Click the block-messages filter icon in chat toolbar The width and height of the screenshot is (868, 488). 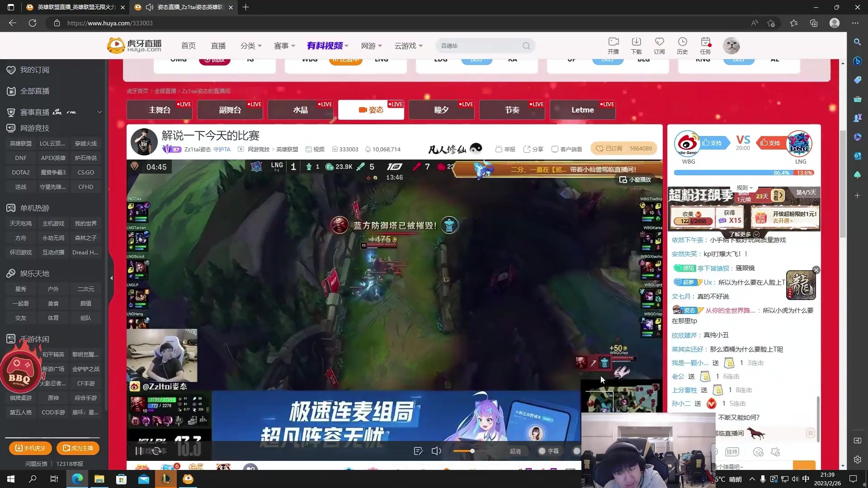coord(758,452)
